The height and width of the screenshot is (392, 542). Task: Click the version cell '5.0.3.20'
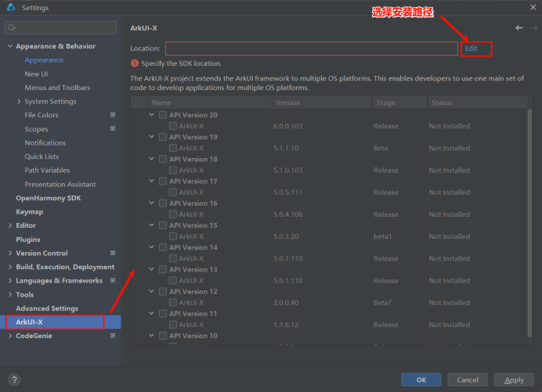click(x=286, y=236)
